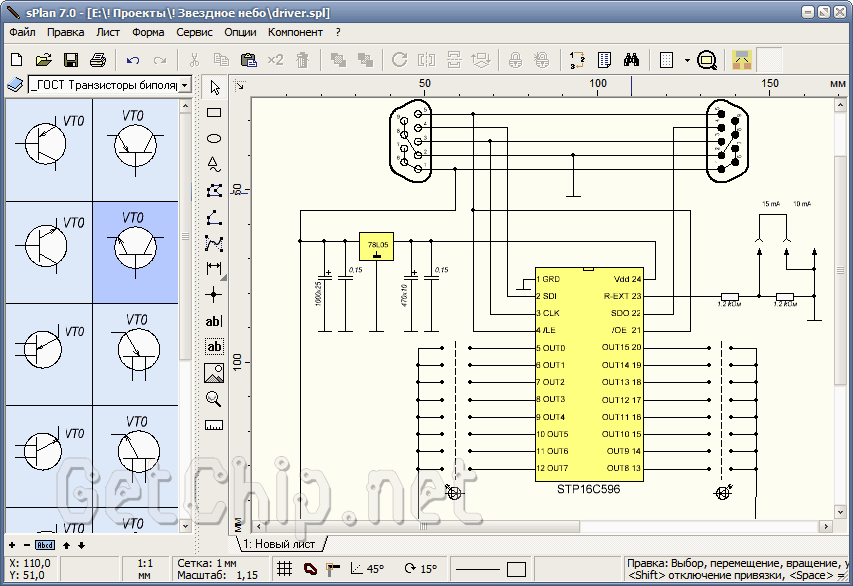Click the Print toolbar icon
Screen dimensions: 853x586
(x=98, y=60)
